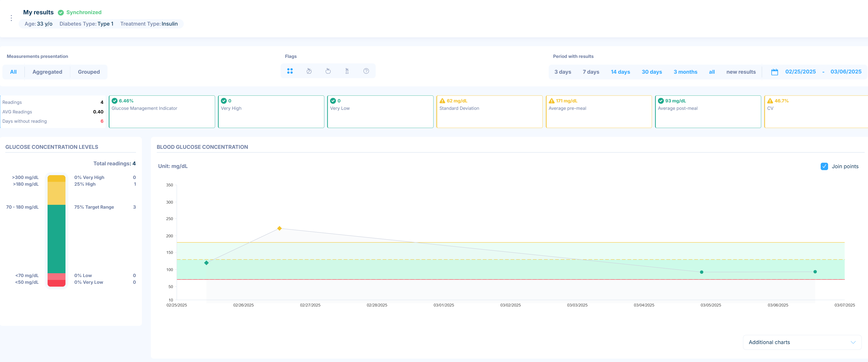Viewport: 868px width, 362px height.
Task: Filter by post-meal apple core flag
Action: tap(347, 71)
